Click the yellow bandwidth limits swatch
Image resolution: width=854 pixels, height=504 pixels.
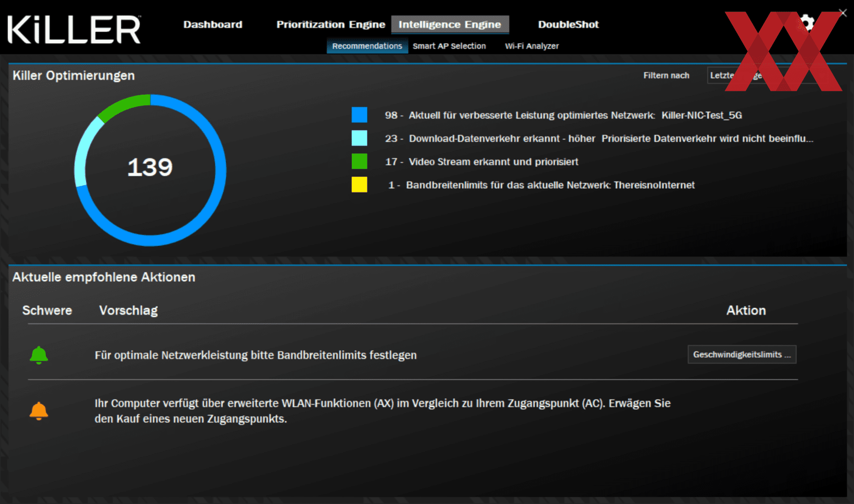(x=359, y=184)
